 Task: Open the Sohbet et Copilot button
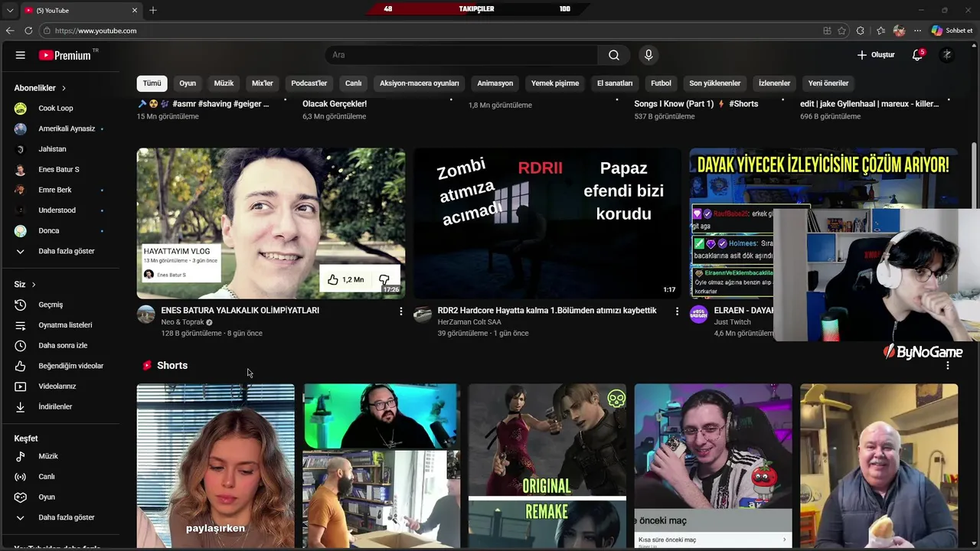pos(952,31)
